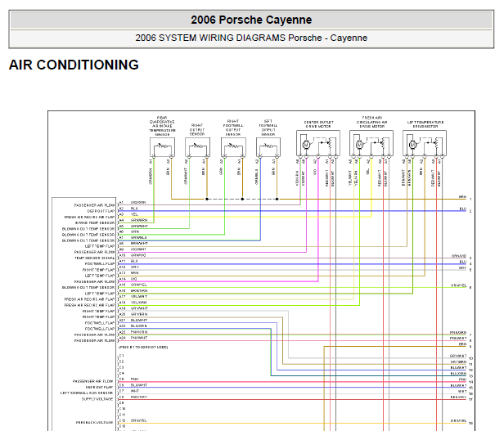Click the "INTAKE TEMP SENSOR" label at pin A4
The width and height of the screenshot is (504, 431).
coord(95,223)
